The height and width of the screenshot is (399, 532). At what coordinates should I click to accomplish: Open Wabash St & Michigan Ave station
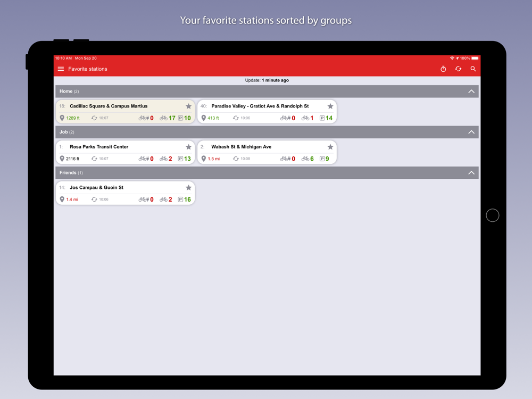[267, 152]
